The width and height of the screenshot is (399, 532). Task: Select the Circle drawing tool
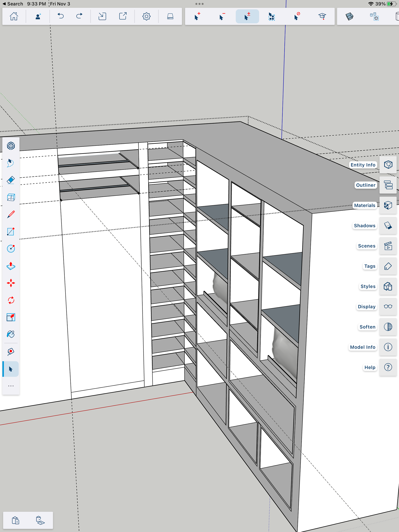(11, 248)
